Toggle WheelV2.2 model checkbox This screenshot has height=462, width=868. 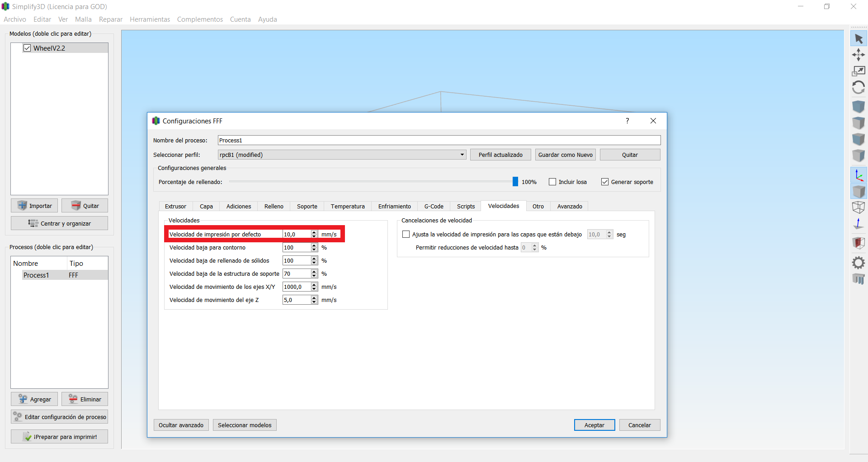coord(27,48)
